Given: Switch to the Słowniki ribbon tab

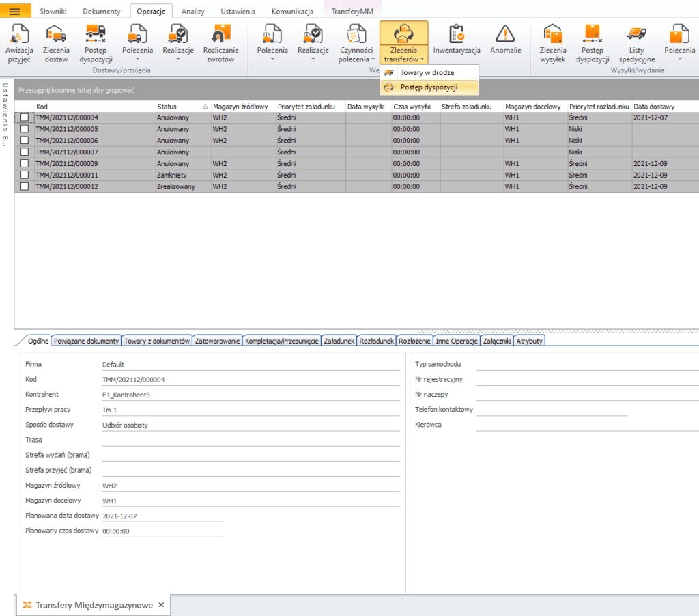Looking at the screenshot, I should point(53,11).
